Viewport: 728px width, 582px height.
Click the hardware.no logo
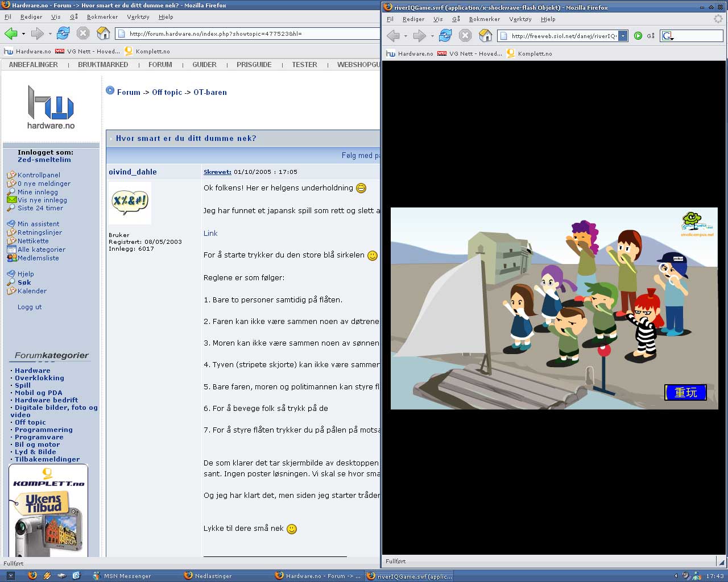click(x=51, y=107)
